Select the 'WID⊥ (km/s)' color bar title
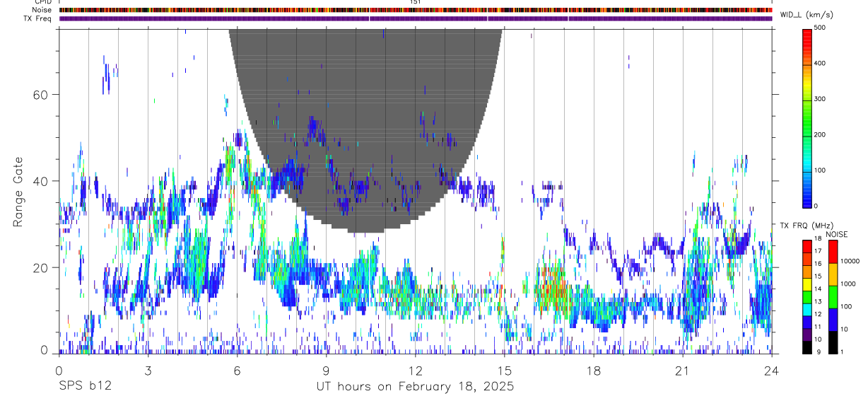This screenshot has height=401, width=868. [808, 15]
